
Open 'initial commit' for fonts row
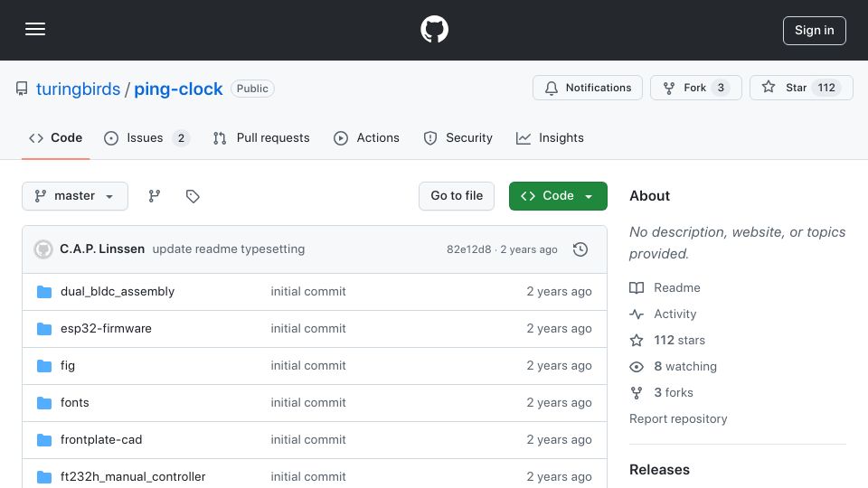tap(308, 403)
